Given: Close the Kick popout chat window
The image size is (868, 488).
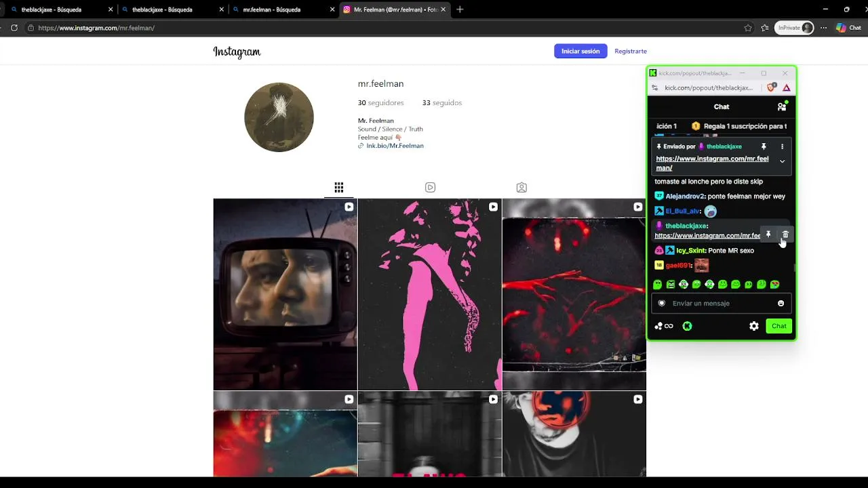Looking at the screenshot, I should click(x=785, y=73).
